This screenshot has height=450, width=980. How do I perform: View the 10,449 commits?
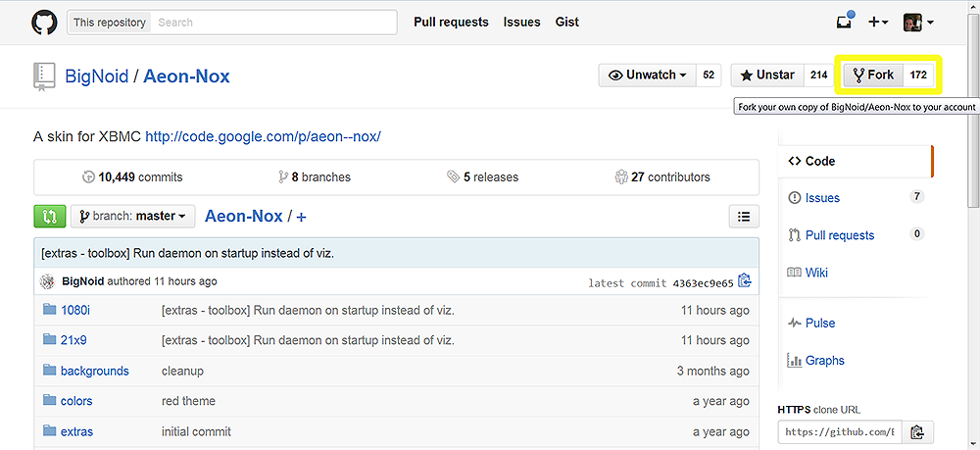pyautogui.click(x=132, y=177)
